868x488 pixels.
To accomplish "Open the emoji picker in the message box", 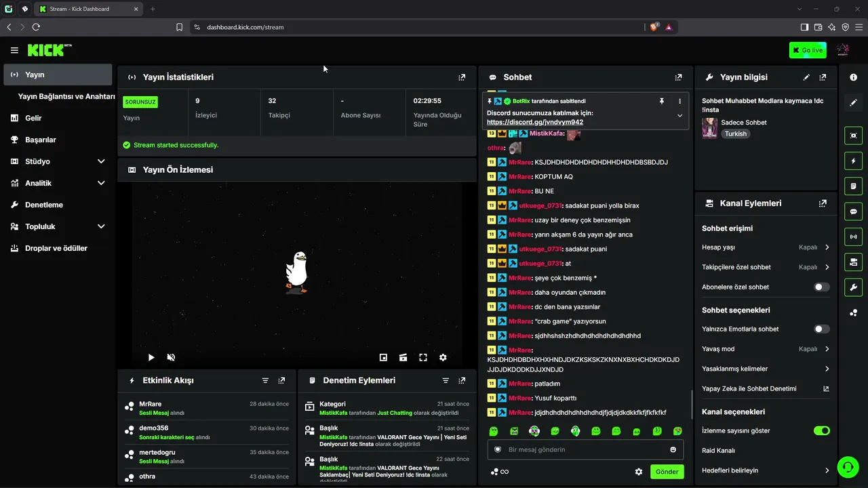I will pyautogui.click(x=673, y=449).
